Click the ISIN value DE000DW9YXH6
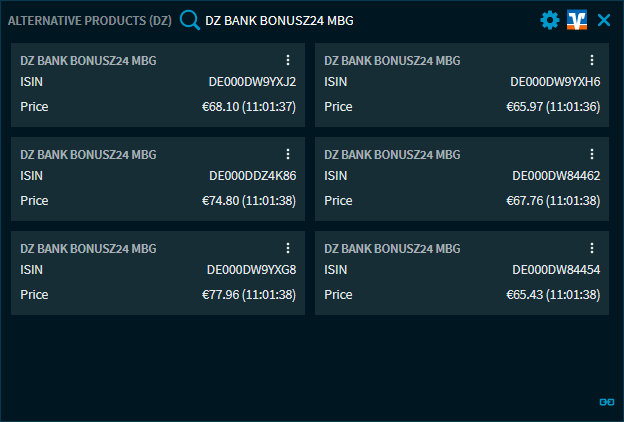 pos(555,82)
